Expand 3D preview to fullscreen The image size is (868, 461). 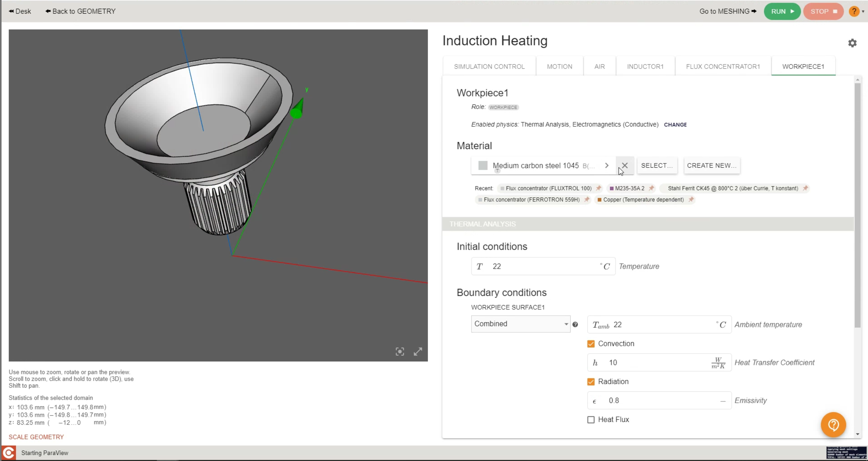pyautogui.click(x=418, y=352)
